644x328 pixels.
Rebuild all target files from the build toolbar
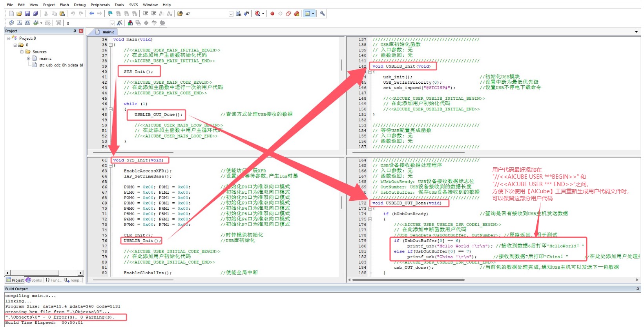point(27,23)
